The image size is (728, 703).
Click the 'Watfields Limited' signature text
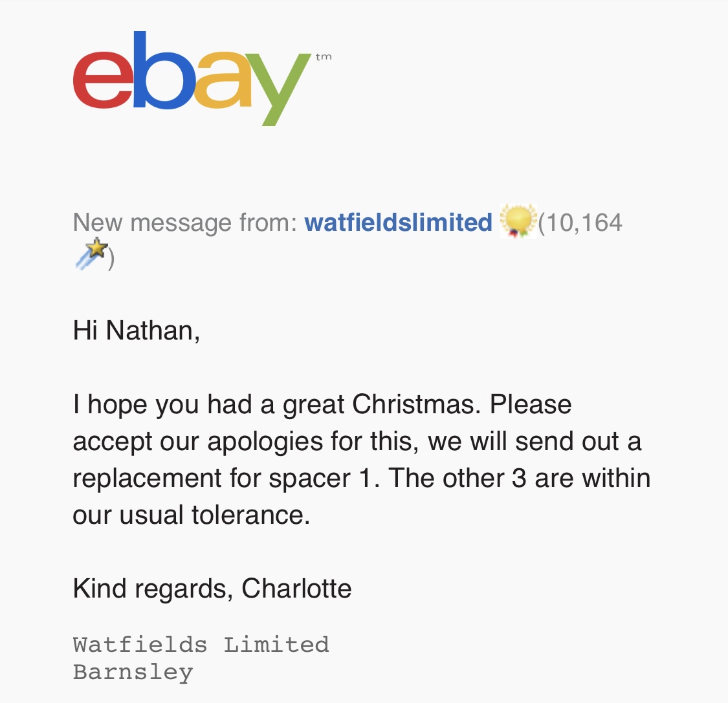coord(201,645)
